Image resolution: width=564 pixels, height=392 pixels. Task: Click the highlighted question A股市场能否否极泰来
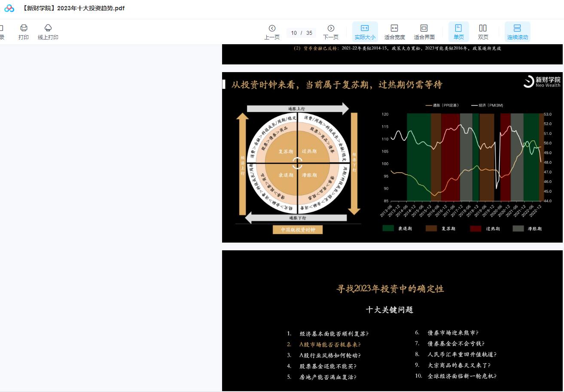coord(329,344)
